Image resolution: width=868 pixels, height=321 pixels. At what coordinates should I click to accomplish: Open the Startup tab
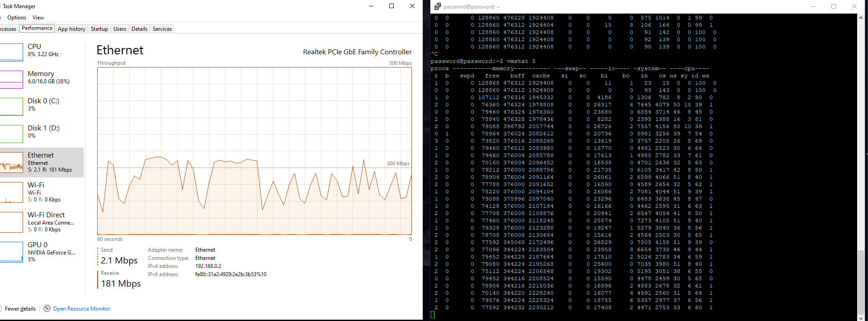99,29
